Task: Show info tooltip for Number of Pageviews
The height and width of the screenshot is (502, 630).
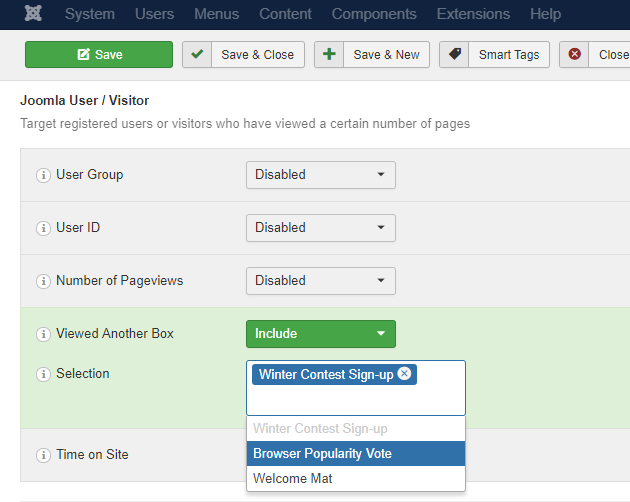Action: (x=43, y=281)
